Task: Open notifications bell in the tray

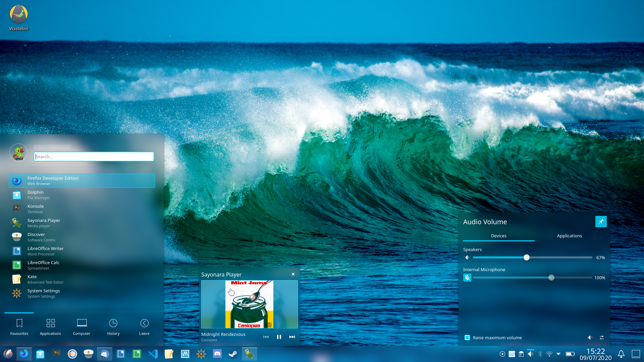Action: [621, 354]
